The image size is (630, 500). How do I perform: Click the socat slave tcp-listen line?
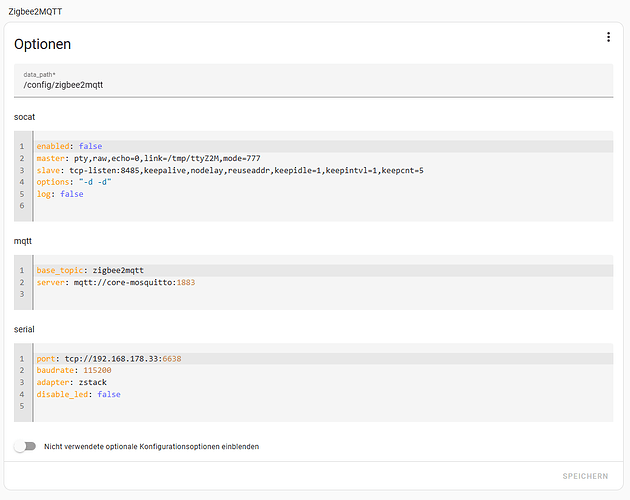point(230,170)
